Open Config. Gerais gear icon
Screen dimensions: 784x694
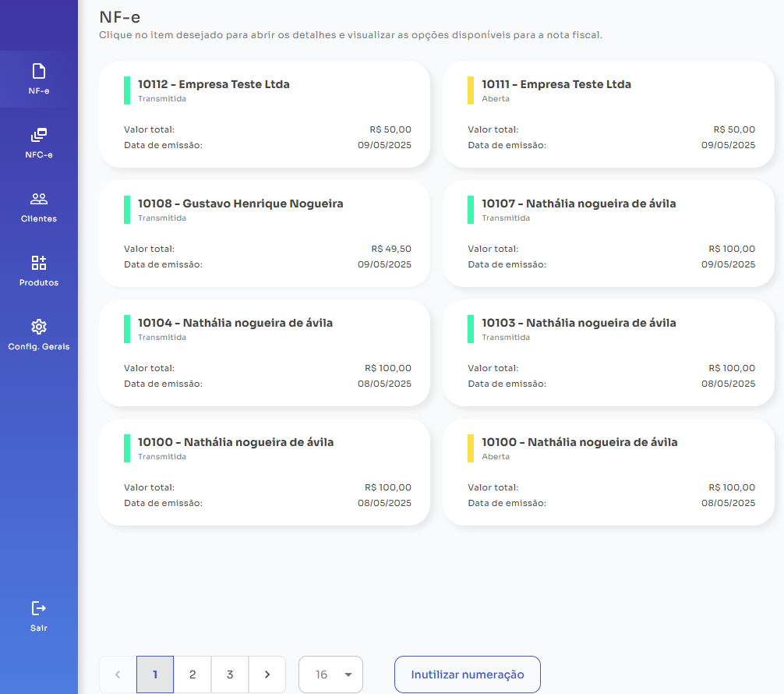(38, 327)
